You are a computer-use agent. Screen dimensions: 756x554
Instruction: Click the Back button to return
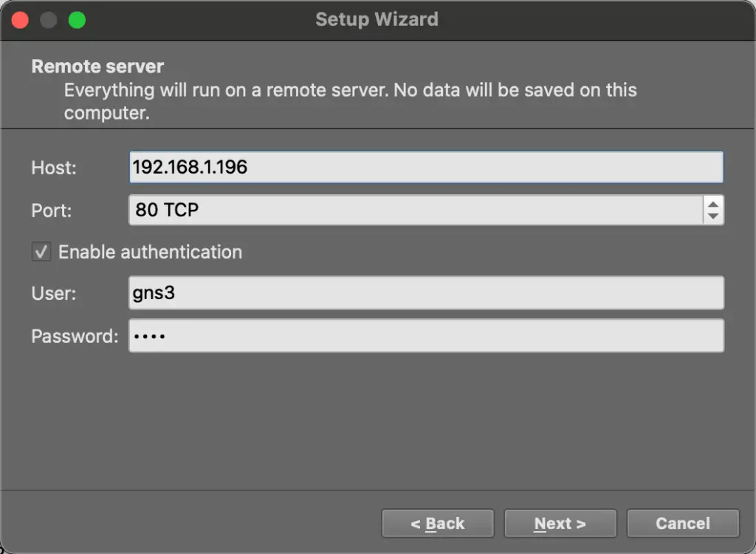437,523
